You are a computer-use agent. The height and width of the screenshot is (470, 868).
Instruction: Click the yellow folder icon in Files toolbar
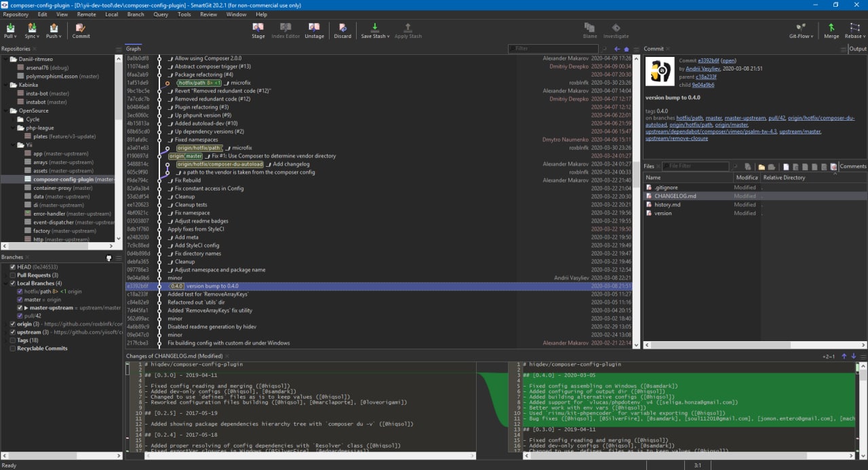click(762, 166)
